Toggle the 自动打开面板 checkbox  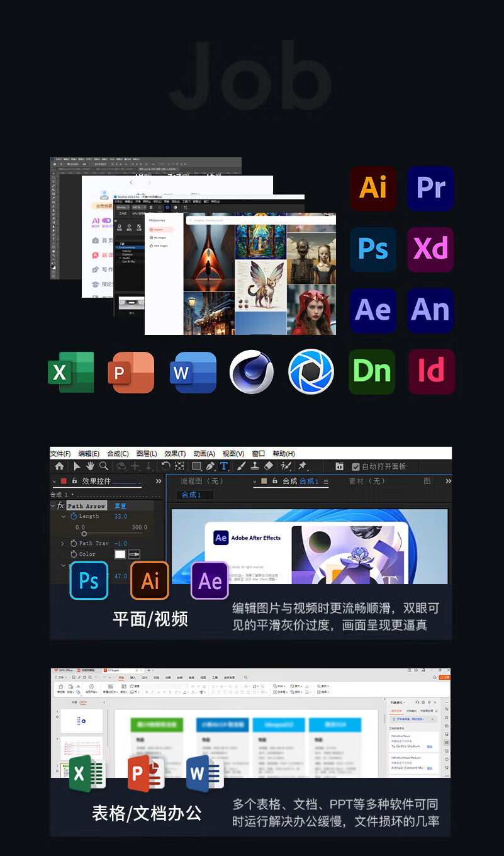[x=356, y=467]
